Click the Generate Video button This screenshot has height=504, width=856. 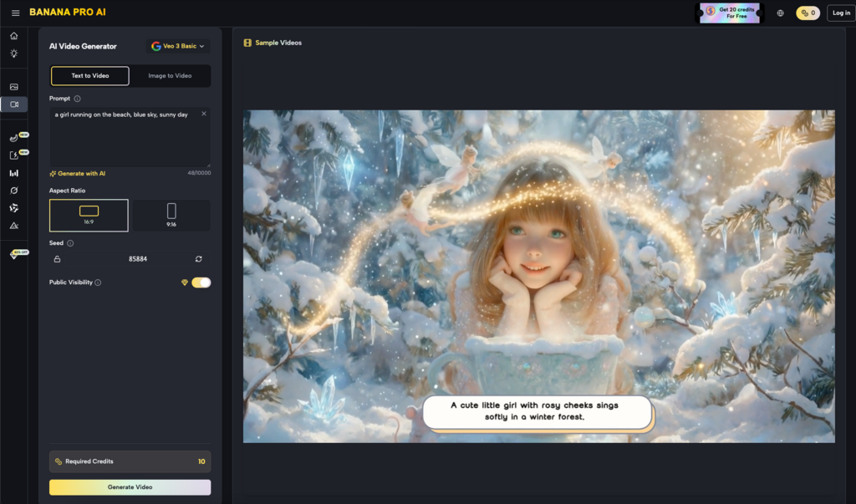pyautogui.click(x=130, y=486)
